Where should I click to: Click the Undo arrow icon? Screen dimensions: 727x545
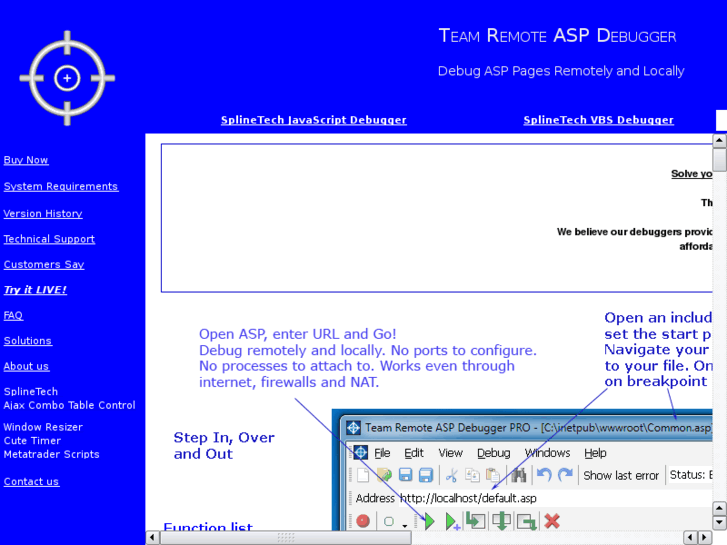544,475
